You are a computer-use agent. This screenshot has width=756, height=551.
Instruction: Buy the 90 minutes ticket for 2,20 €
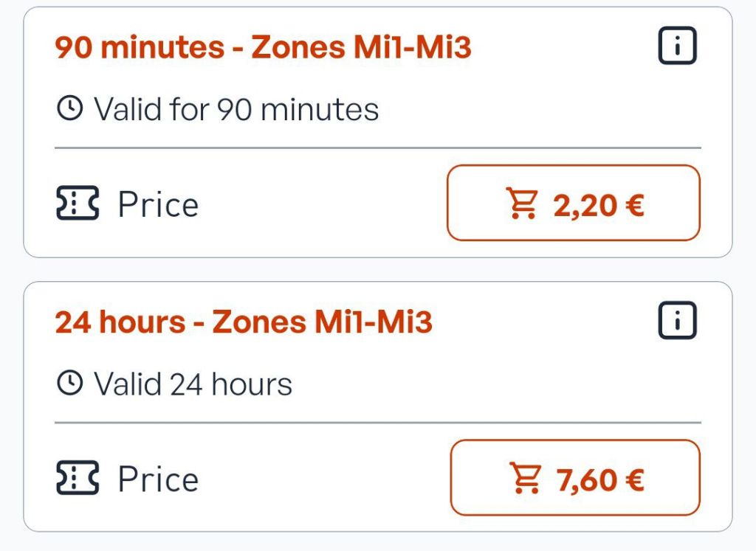pos(574,204)
